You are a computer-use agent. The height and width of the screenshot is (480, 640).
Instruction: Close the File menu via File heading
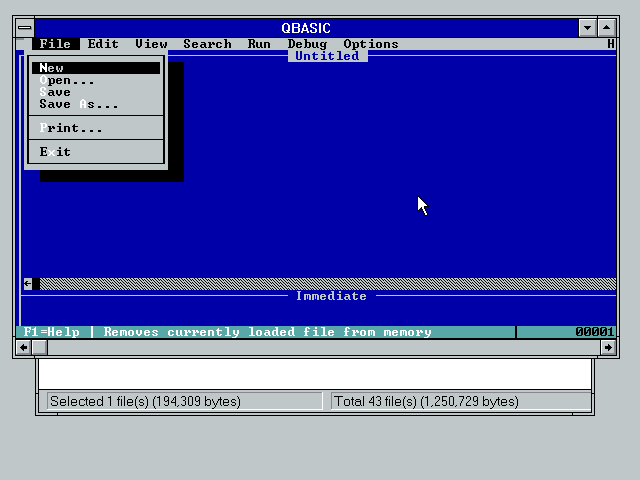(x=56, y=44)
